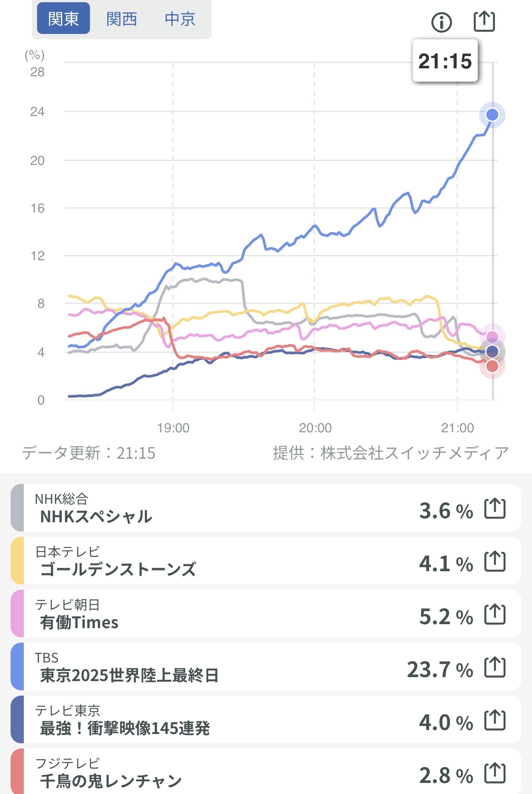
Task: Share the 最強！衝撃映像145連発 rating
Action: click(495, 720)
